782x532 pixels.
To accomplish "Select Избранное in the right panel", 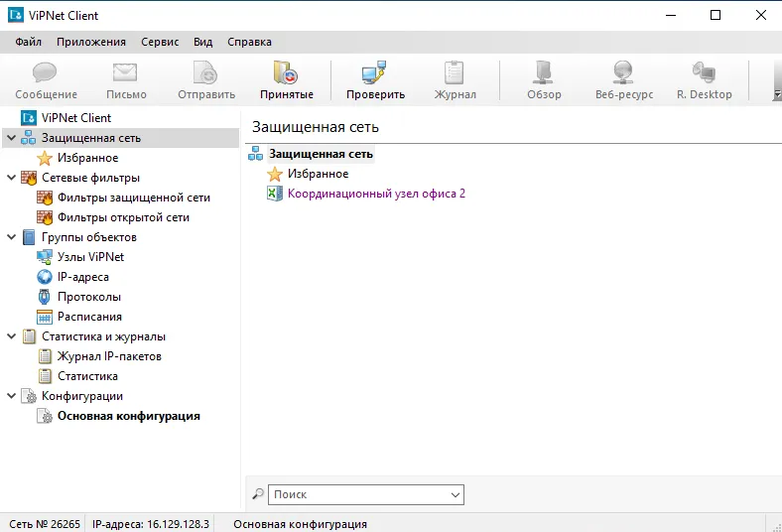I will pos(319,174).
